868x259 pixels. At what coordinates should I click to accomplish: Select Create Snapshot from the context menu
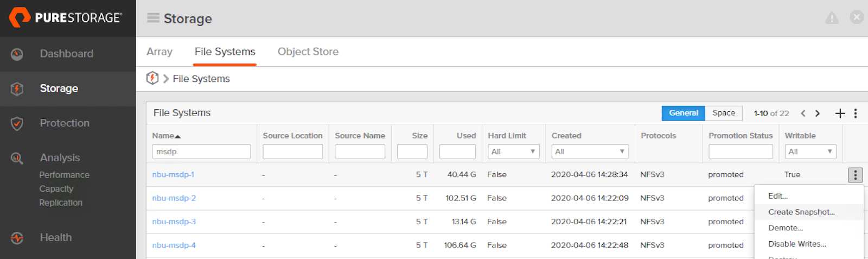point(801,212)
